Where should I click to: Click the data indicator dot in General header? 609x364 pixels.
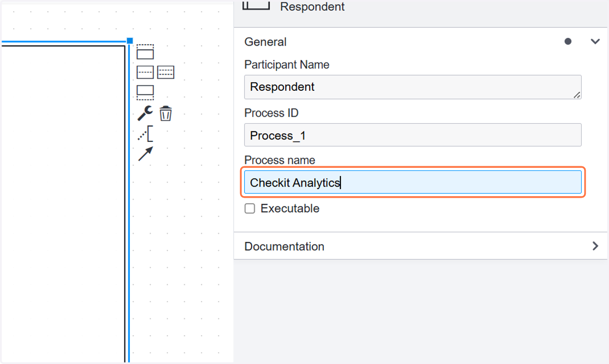568,42
